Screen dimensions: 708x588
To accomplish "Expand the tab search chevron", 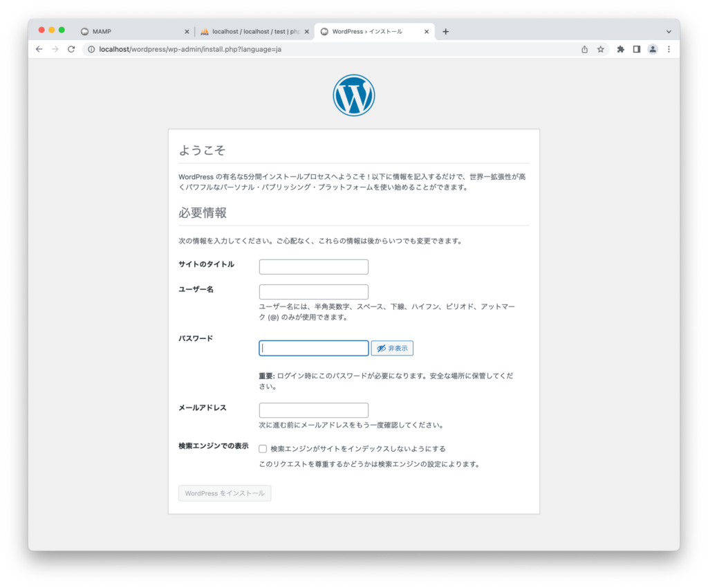I will click(669, 31).
